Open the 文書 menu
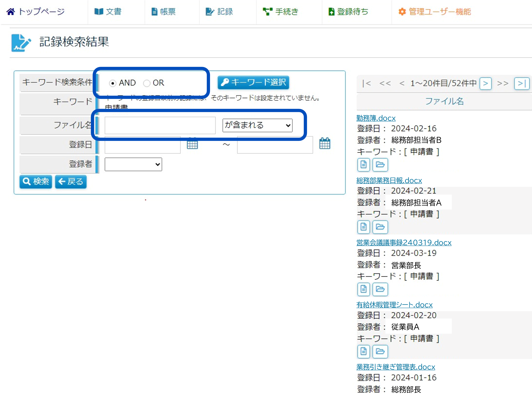532x398 pixels. [108, 12]
